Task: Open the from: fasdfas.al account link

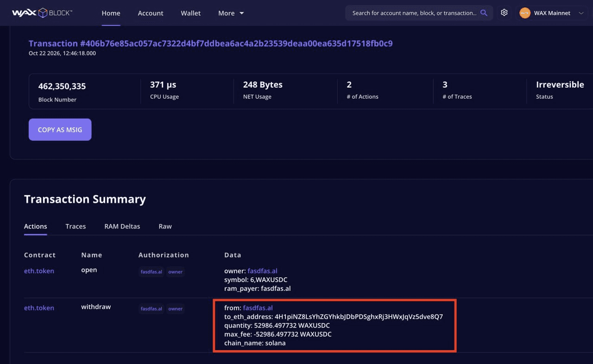Action: point(258,308)
